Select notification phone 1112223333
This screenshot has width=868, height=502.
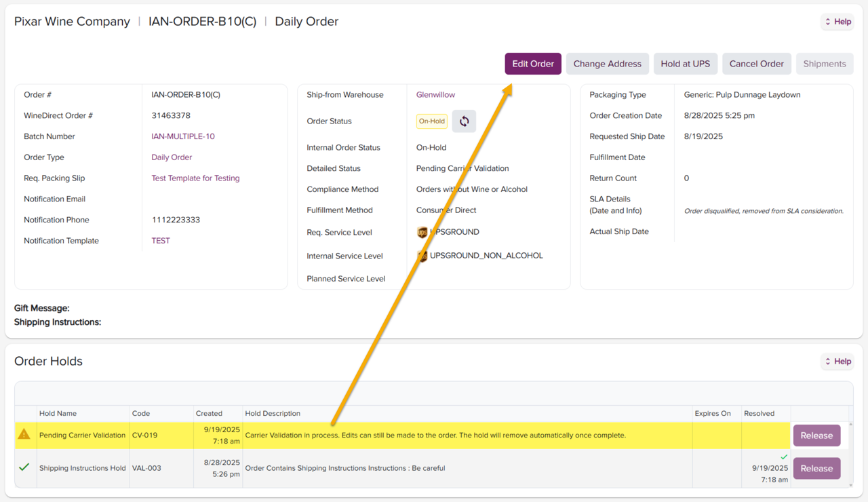coord(176,220)
